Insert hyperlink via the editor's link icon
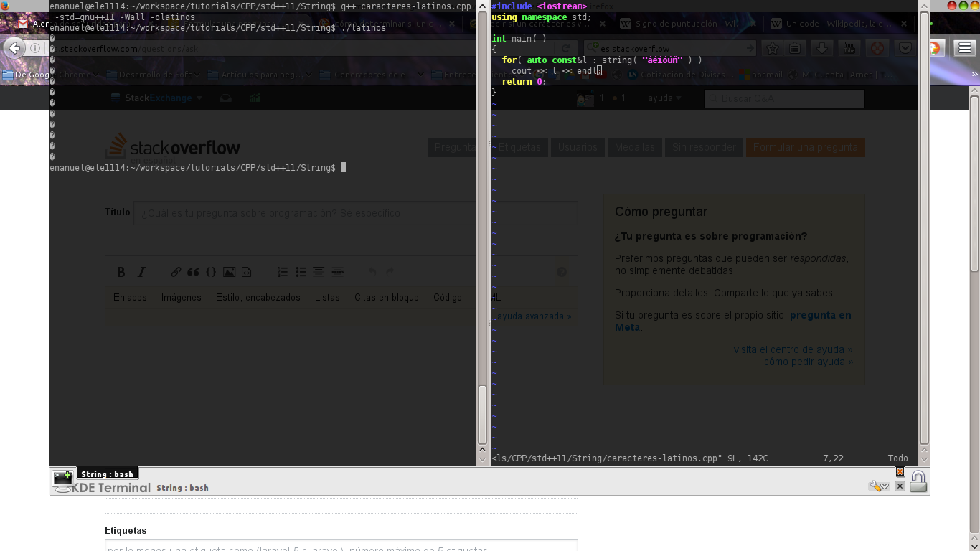The height and width of the screenshot is (551, 980). tap(176, 272)
